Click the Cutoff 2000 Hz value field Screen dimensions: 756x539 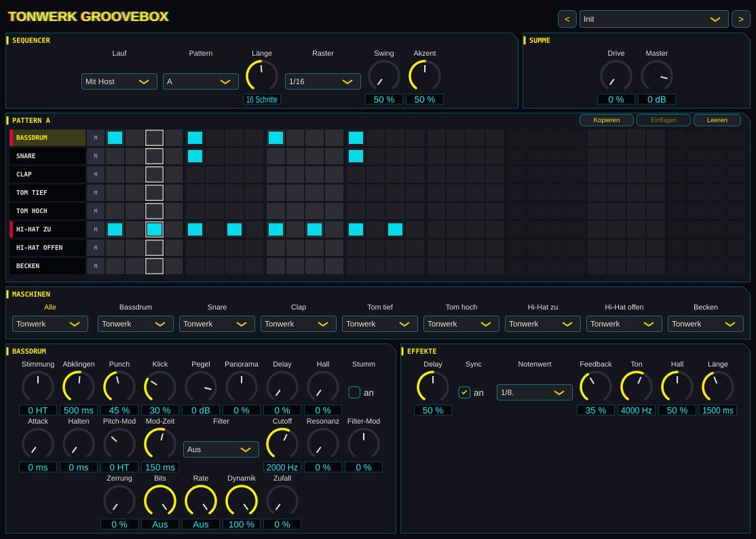coord(282,467)
